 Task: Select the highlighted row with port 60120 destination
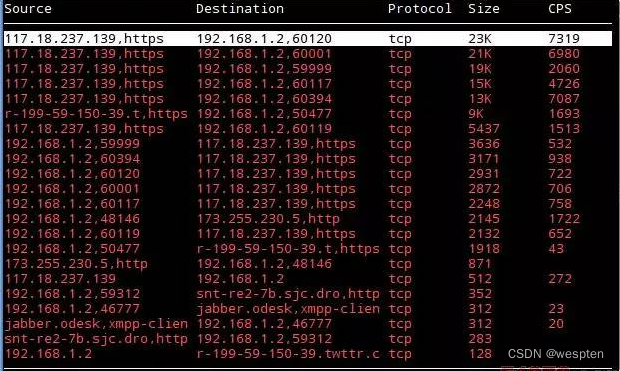(x=308, y=38)
